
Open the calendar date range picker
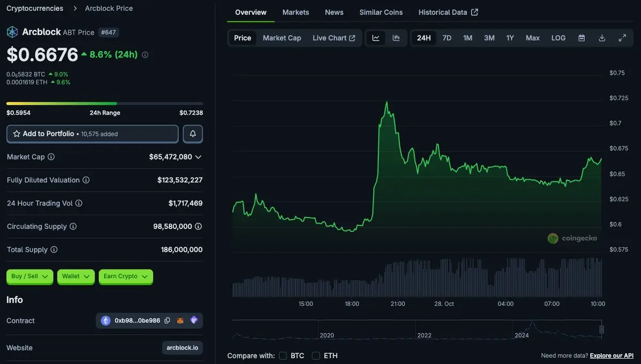pyautogui.click(x=582, y=38)
